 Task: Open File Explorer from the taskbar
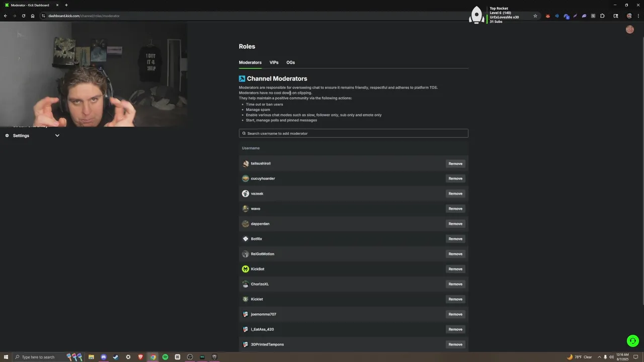click(x=91, y=357)
